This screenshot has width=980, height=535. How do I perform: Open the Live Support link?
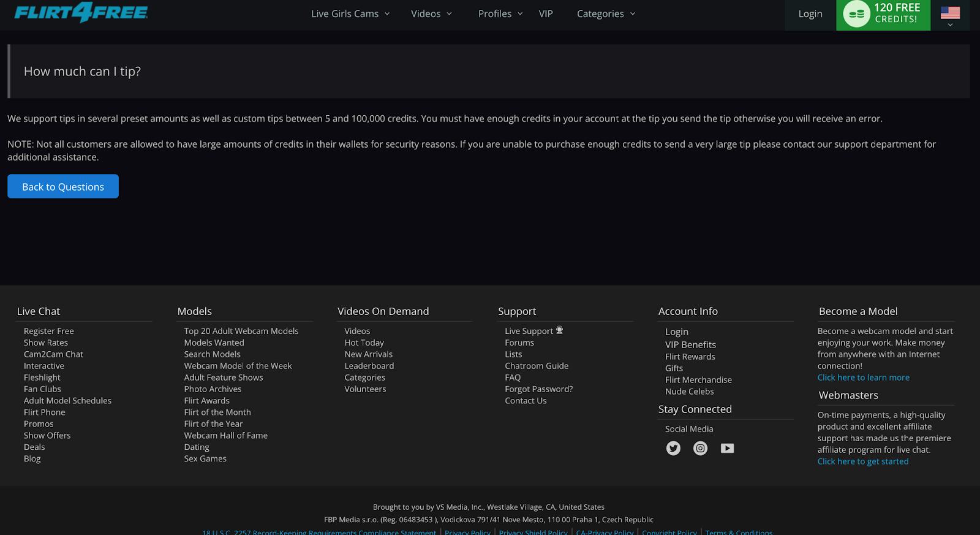click(x=529, y=331)
